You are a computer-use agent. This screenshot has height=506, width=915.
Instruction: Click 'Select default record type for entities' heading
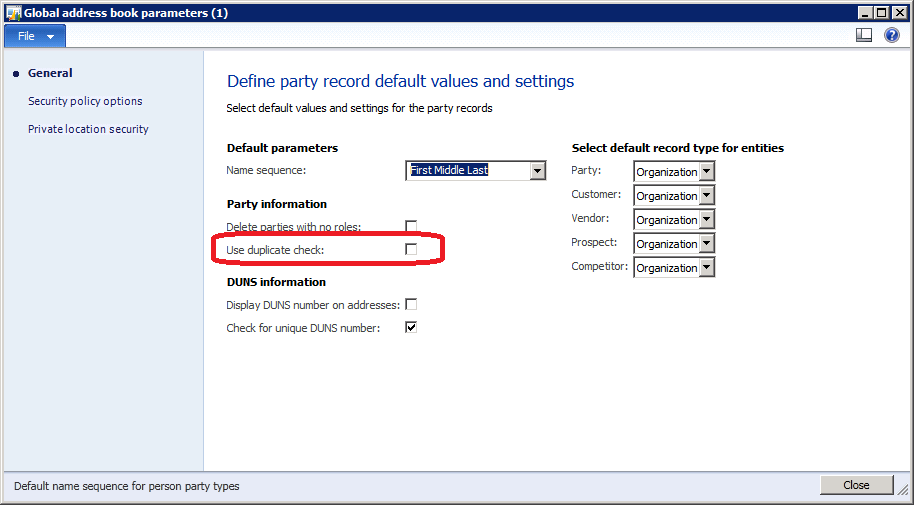[677, 148]
